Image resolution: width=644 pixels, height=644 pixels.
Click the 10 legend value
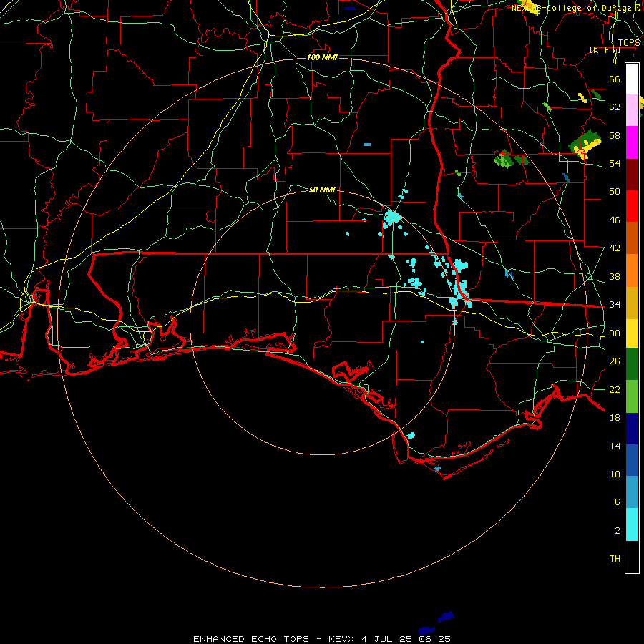(x=615, y=474)
